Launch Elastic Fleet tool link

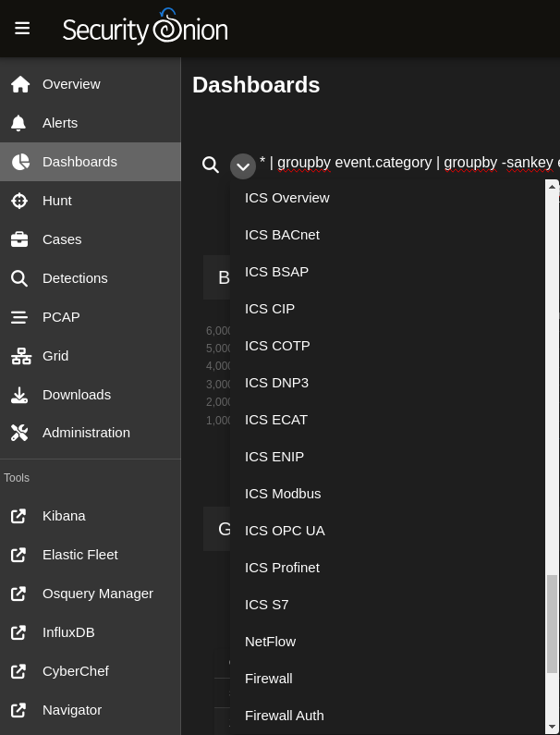(x=91, y=555)
